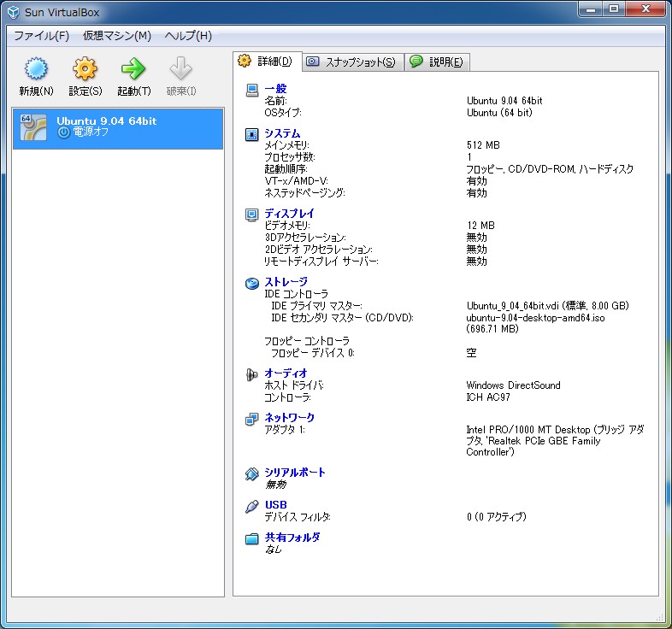
Task: Open the ストレージ section heading link
Action: pyautogui.click(x=286, y=282)
